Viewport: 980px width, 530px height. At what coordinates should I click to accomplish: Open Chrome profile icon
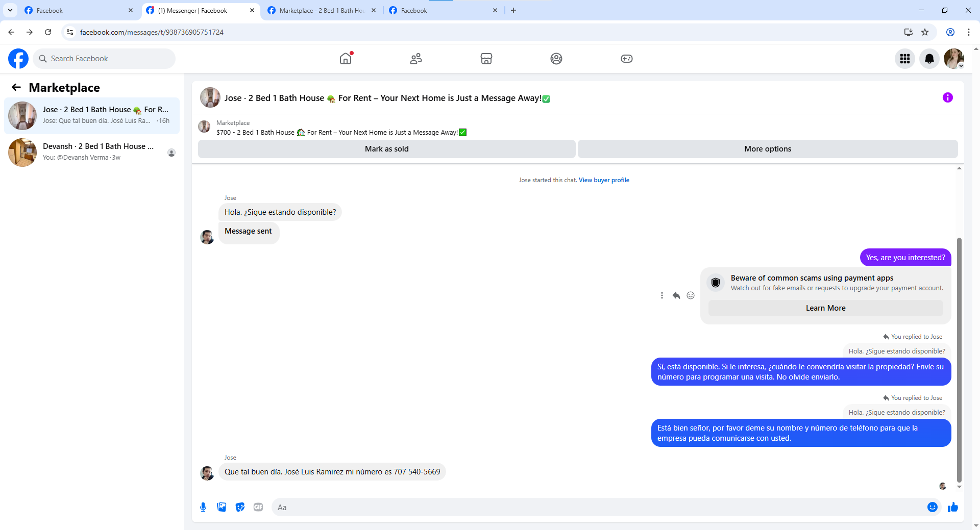(950, 32)
